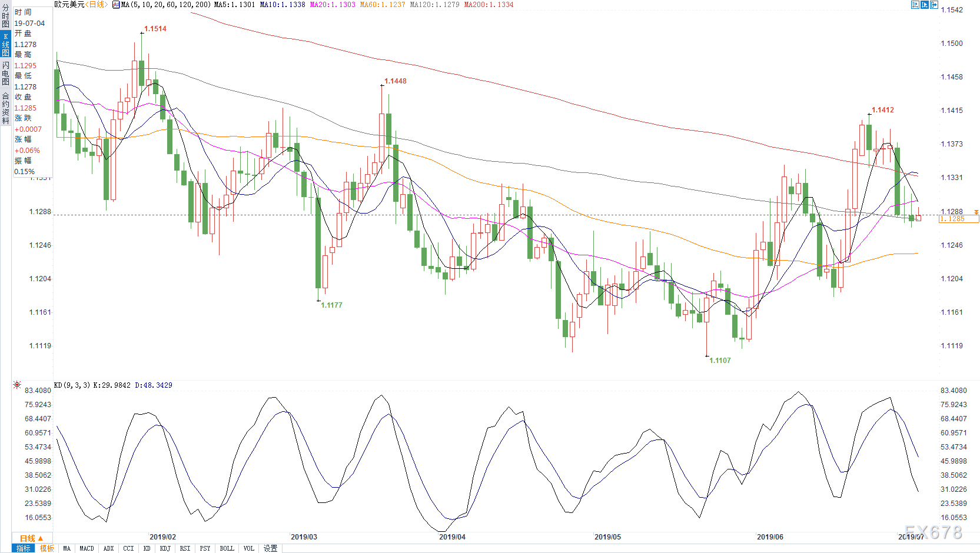
Task: Click the 19-07-04 date value
Action: [x=29, y=24]
